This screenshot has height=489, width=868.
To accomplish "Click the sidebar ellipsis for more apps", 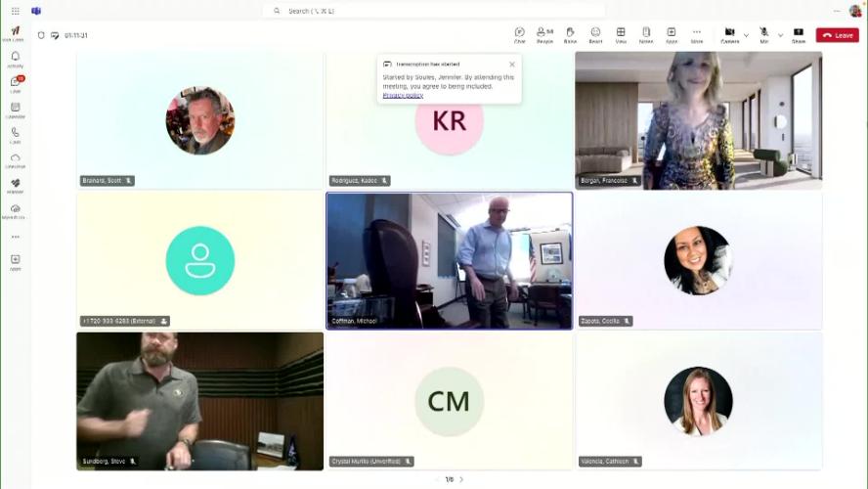I will 16,237.
